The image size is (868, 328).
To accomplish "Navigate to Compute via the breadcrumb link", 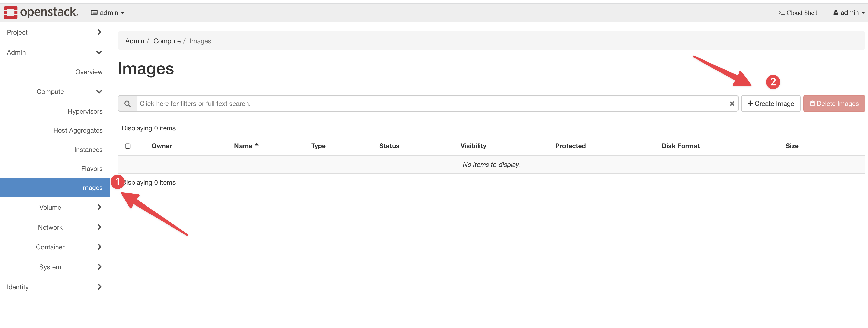I will click(167, 41).
